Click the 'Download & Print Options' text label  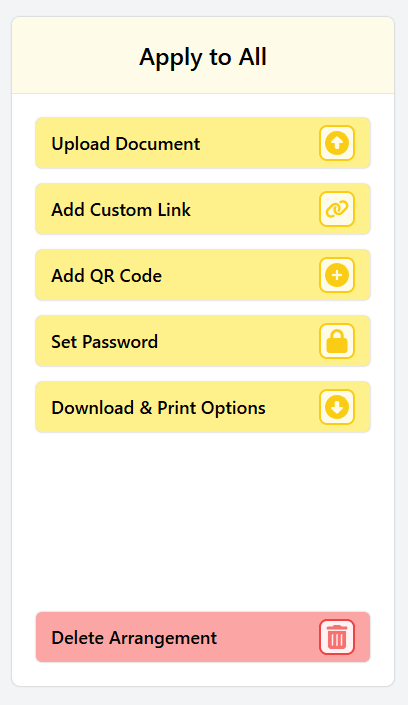click(158, 408)
